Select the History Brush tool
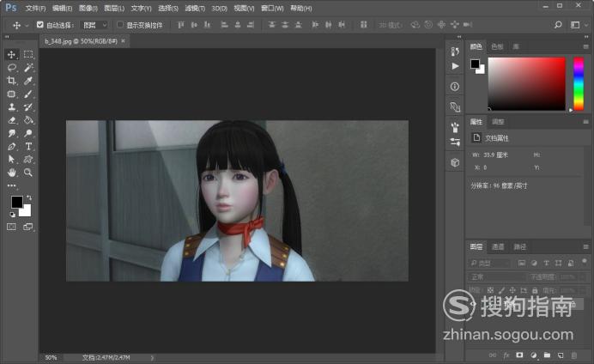The width and height of the screenshot is (594, 364). pyautogui.click(x=28, y=106)
